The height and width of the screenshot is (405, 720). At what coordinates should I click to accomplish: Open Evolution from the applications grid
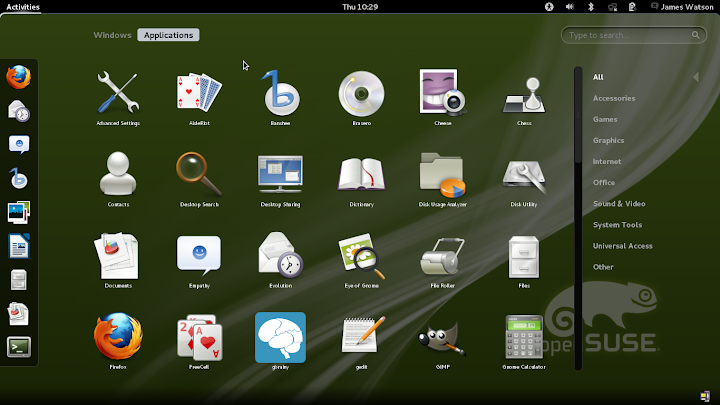(x=281, y=260)
